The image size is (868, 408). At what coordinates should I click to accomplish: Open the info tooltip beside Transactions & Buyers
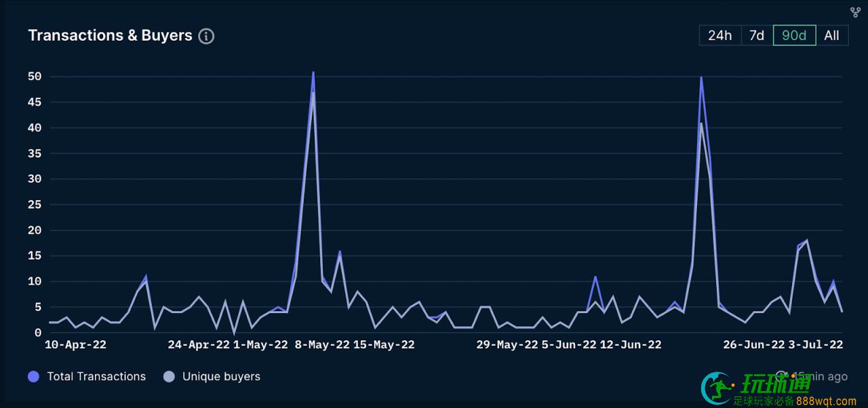pyautogui.click(x=206, y=36)
